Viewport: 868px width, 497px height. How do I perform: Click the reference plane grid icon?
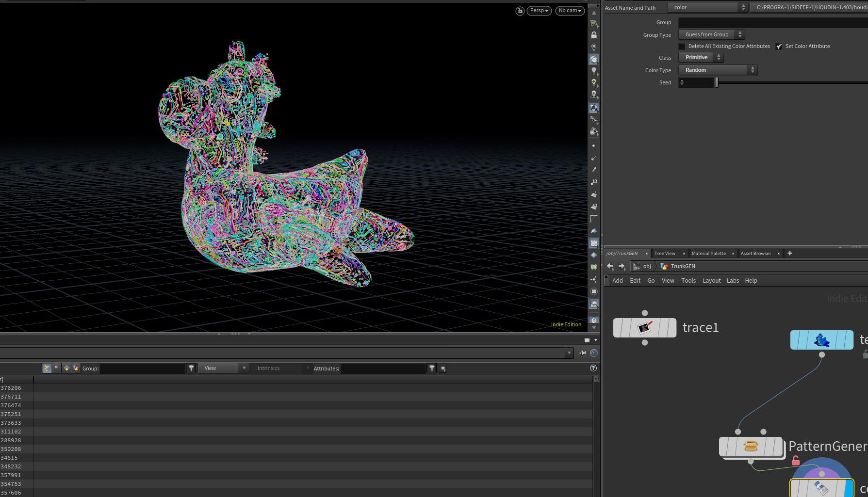(x=594, y=23)
